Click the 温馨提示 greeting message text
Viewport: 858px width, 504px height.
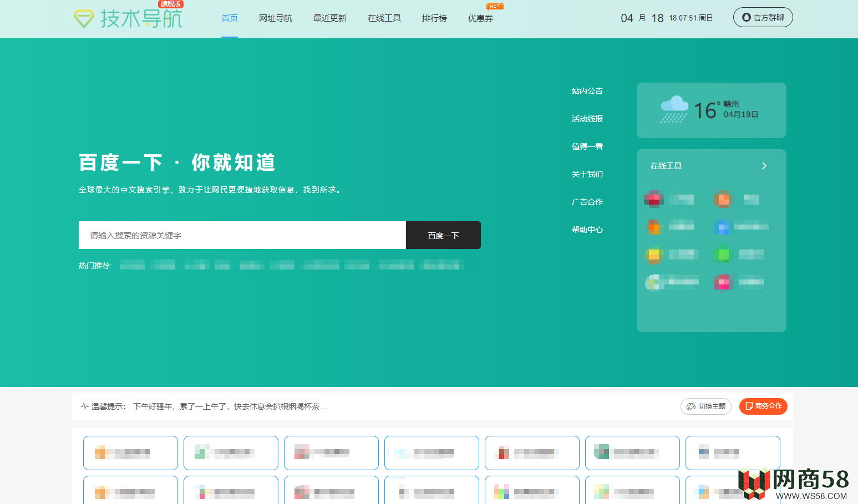point(230,406)
